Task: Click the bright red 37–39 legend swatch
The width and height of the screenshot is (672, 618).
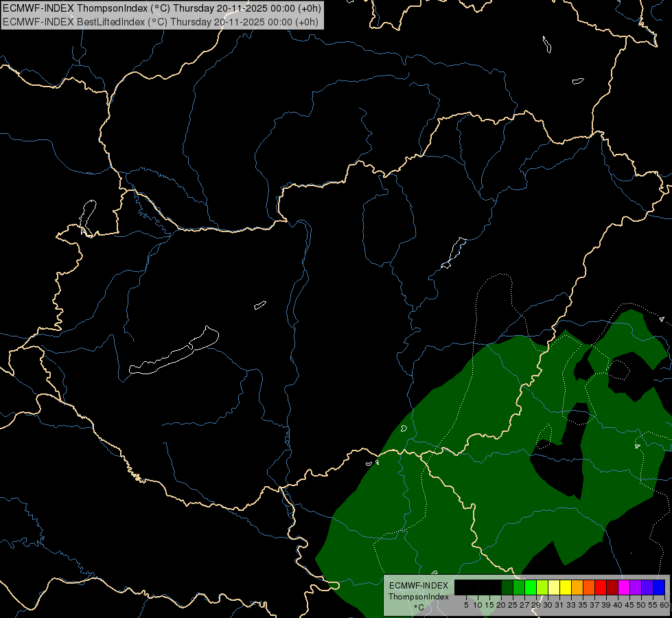Action: [x=601, y=587]
